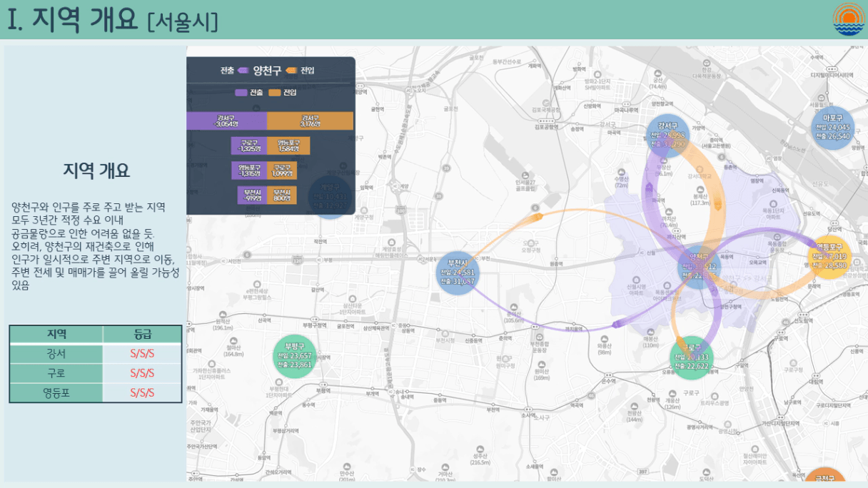Select the purple 구로구 -1,325명 bar
This screenshot has width=868, height=488.
click(249, 146)
